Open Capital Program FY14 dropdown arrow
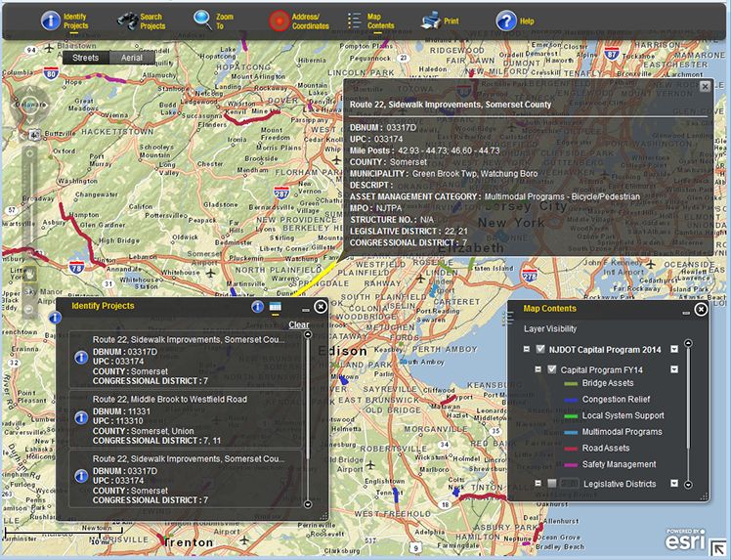Screen dimensions: 731x560 click(x=674, y=369)
